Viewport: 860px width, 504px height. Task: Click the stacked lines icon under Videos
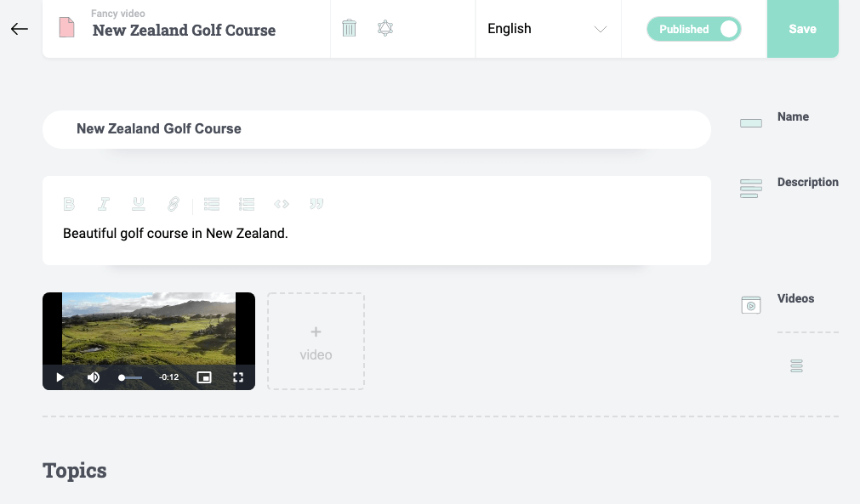796,366
